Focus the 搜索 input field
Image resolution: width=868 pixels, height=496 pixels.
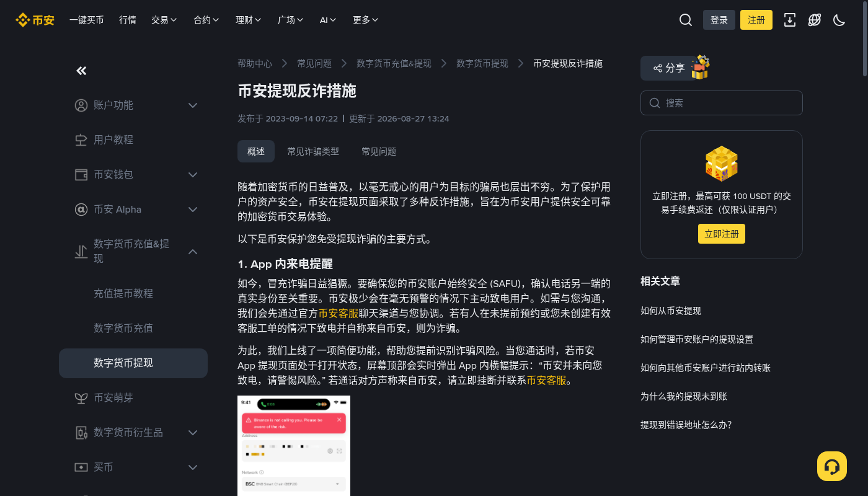tap(722, 103)
